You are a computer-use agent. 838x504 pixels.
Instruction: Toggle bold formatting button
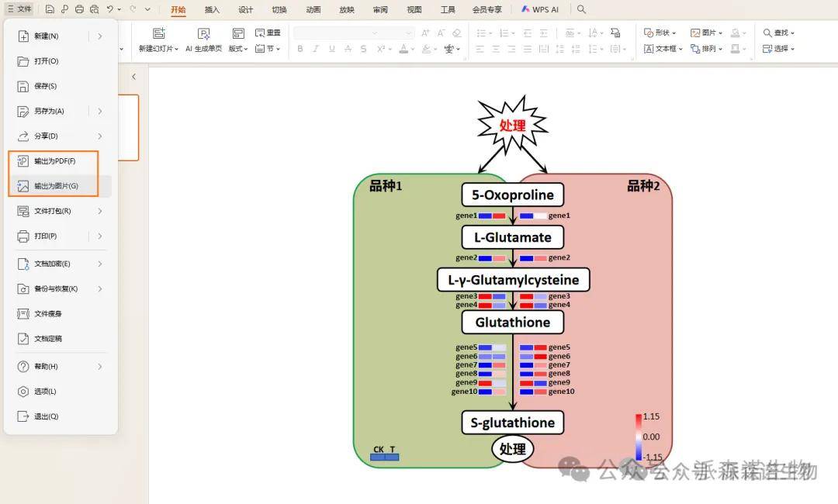pyautogui.click(x=300, y=49)
